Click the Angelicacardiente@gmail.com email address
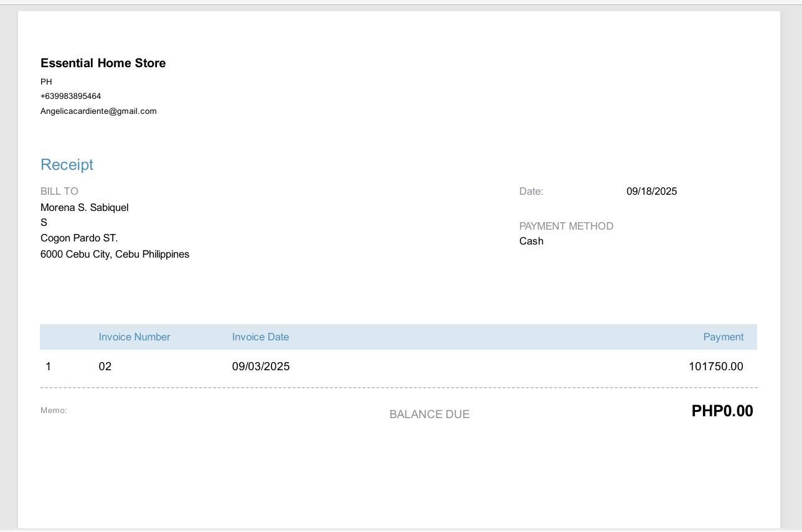The height and width of the screenshot is (532, 802). [98, 111]
